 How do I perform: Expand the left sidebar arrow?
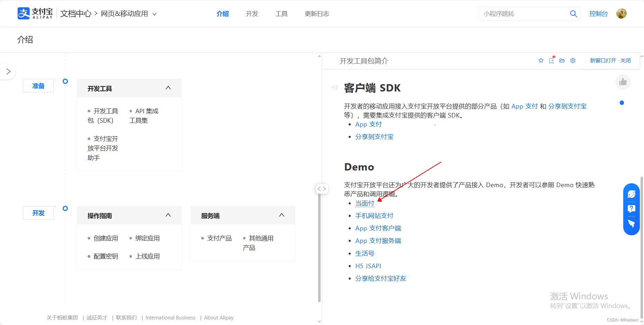pyautogui.click(x=8, y=71)
